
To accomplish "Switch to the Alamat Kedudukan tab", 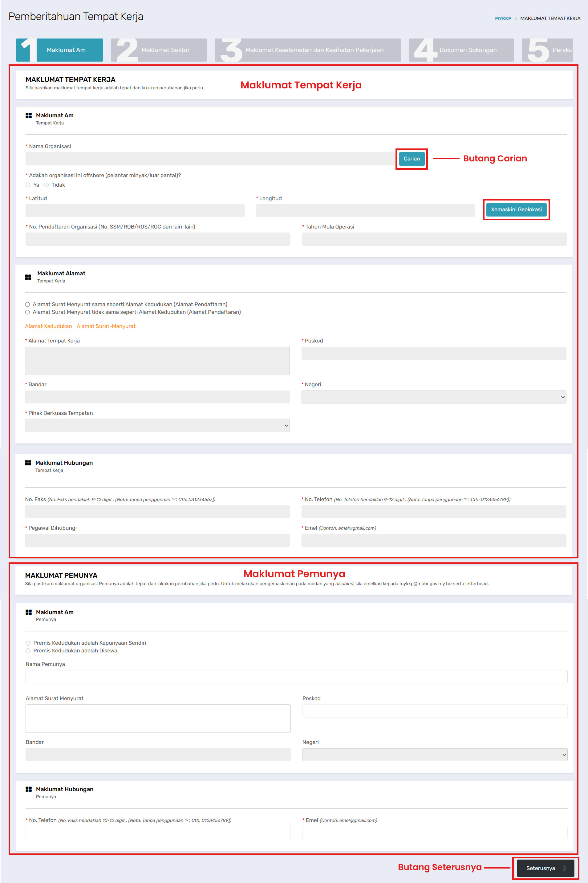I will point(48,326).
